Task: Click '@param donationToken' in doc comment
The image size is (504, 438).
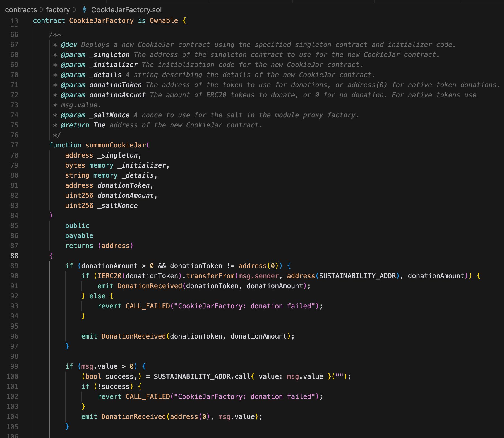Action: [101, 85]
